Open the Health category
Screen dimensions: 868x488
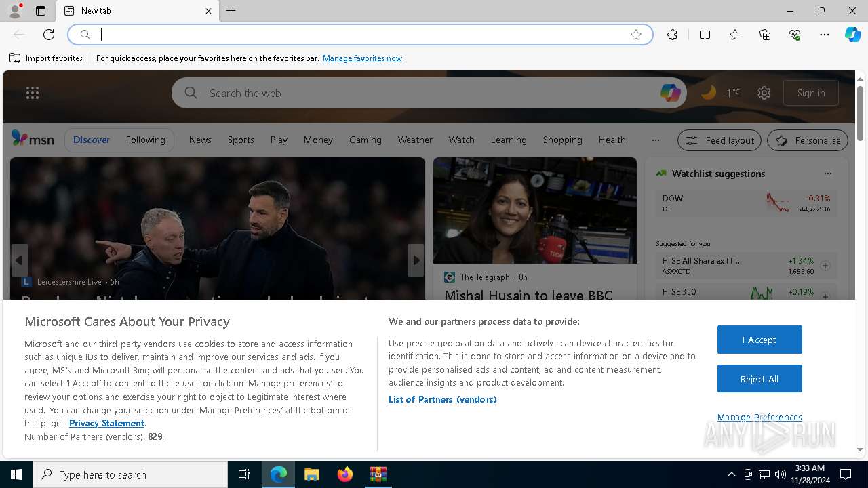click(x=612, y=140)
